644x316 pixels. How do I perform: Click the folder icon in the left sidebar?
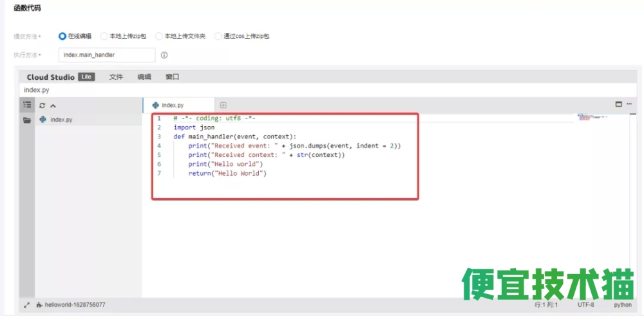(x=27, y=120)
